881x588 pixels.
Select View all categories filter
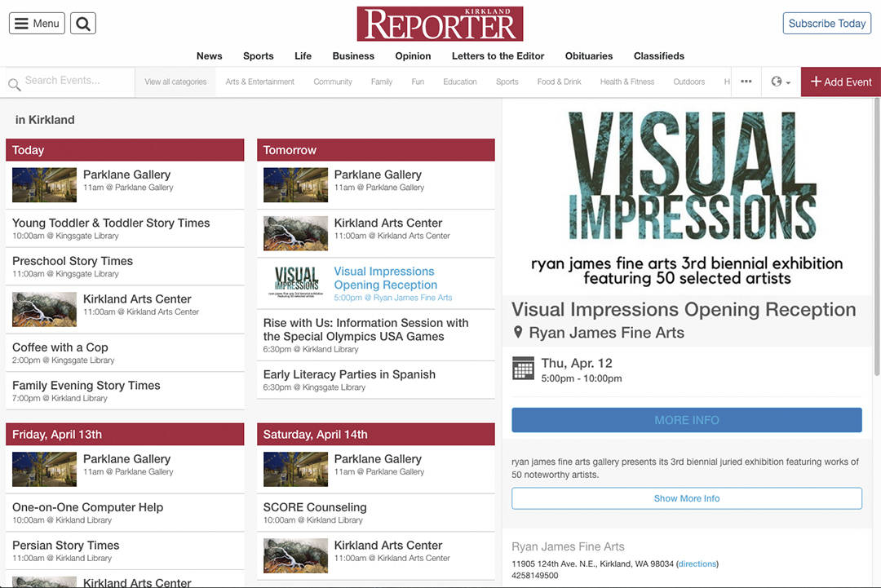pos(175,82)
